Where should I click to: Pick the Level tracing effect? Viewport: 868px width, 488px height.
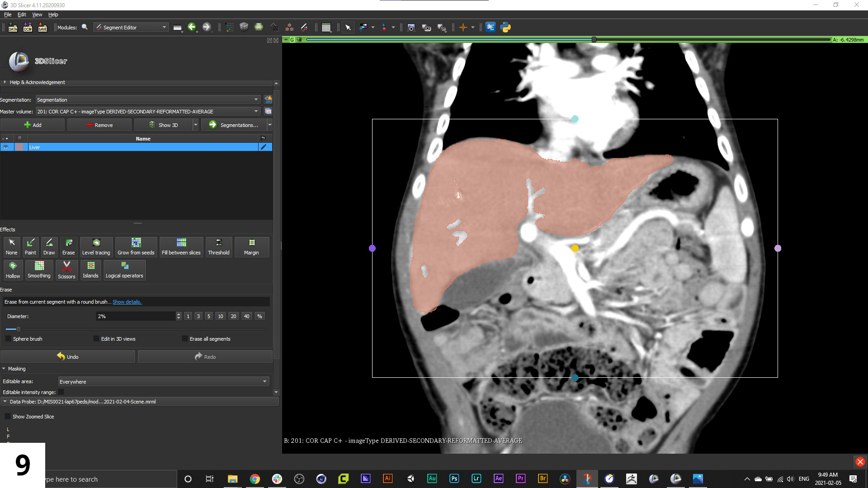(96, 246)
